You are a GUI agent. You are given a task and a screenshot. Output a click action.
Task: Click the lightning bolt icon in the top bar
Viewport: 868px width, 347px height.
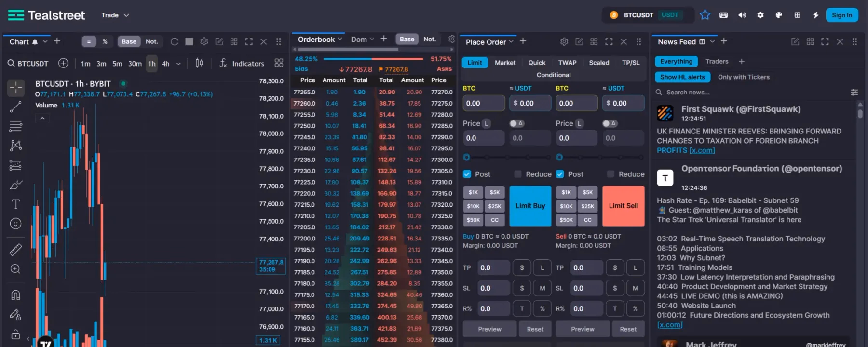pyautogui.click(x=815, y=15)
